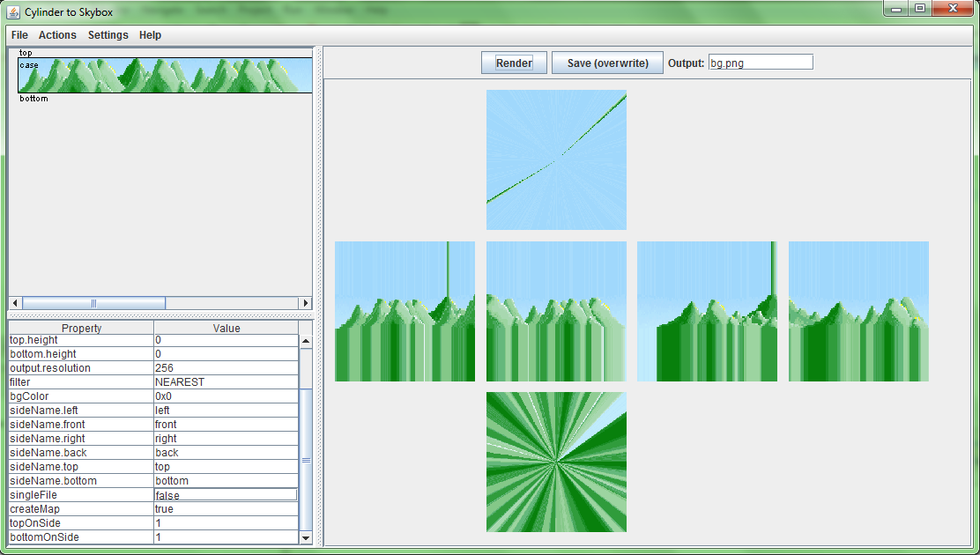Screen dimensions: 980x555
Task: Click the top face skybox preview
Action: pyautogui.click(x=556, y=160)
